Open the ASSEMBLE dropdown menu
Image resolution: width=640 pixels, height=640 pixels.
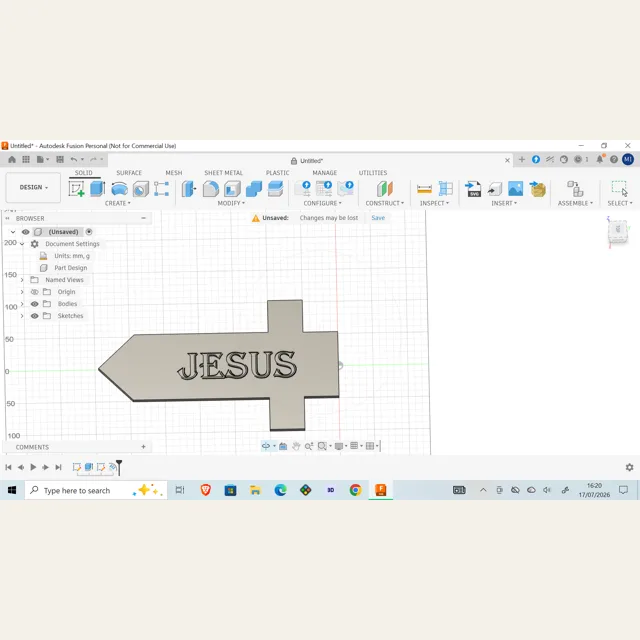pos(575,203)
